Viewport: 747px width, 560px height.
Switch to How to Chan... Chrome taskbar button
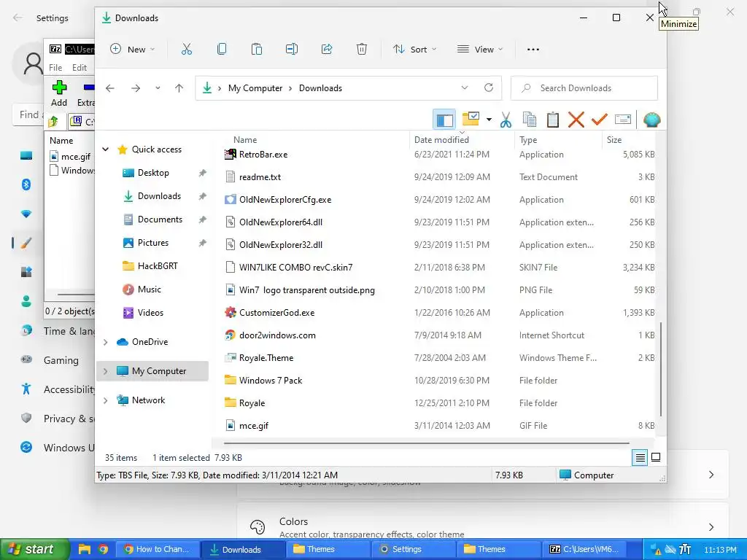point(158,549)
